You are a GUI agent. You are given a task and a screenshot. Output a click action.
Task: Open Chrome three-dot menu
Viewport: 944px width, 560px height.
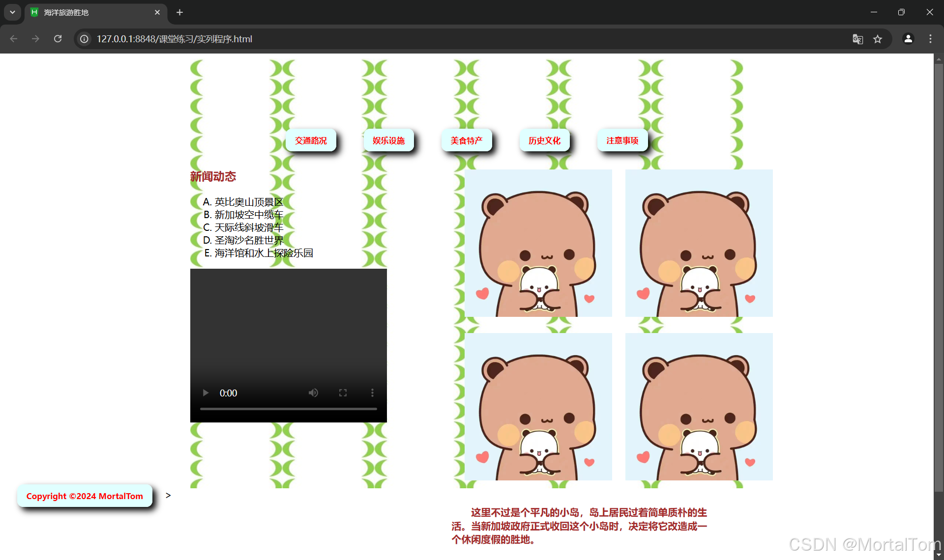point(930,39)
